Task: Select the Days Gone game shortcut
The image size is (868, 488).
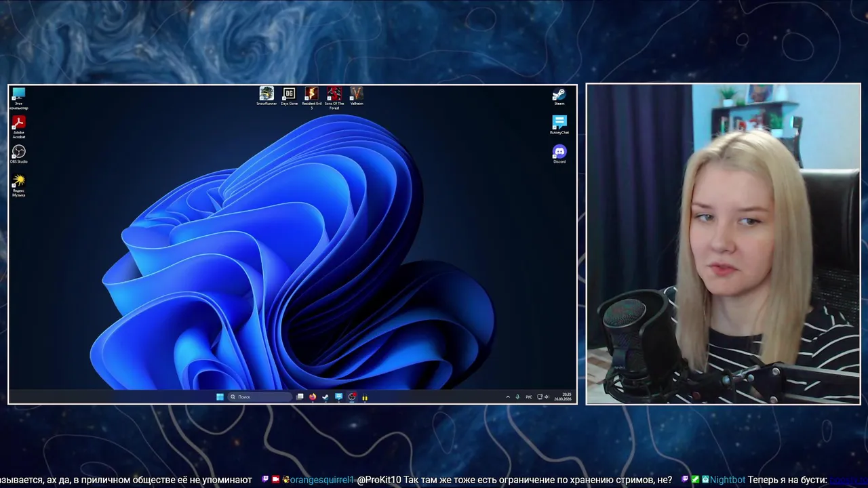Action: pos(289,96)
